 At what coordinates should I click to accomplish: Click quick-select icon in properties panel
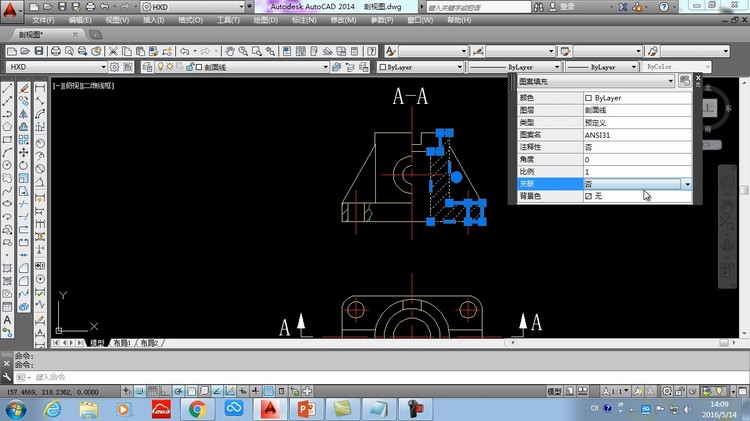coord(684,81)
